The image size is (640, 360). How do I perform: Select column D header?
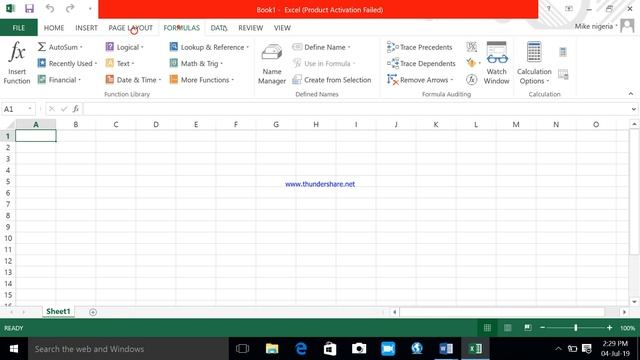(156, 124)
